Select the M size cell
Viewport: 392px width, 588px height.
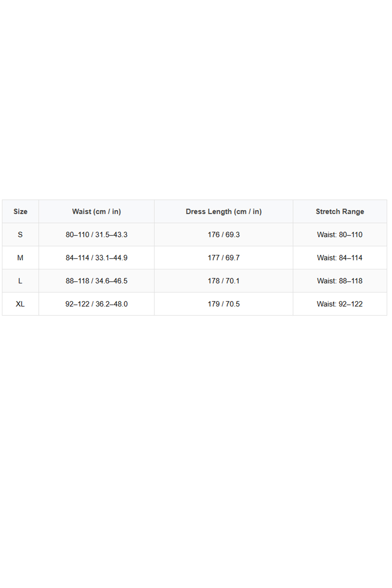[20, 258]
